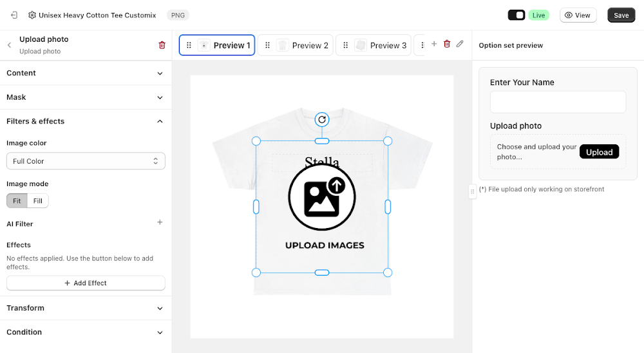The height and width of the screenshot is (353, 644).
Task: Open the Image color Full Color dropdown
Action: pos(86,161)
